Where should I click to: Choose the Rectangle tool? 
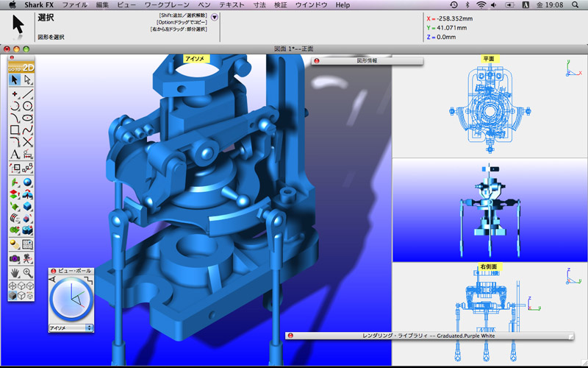15,130
